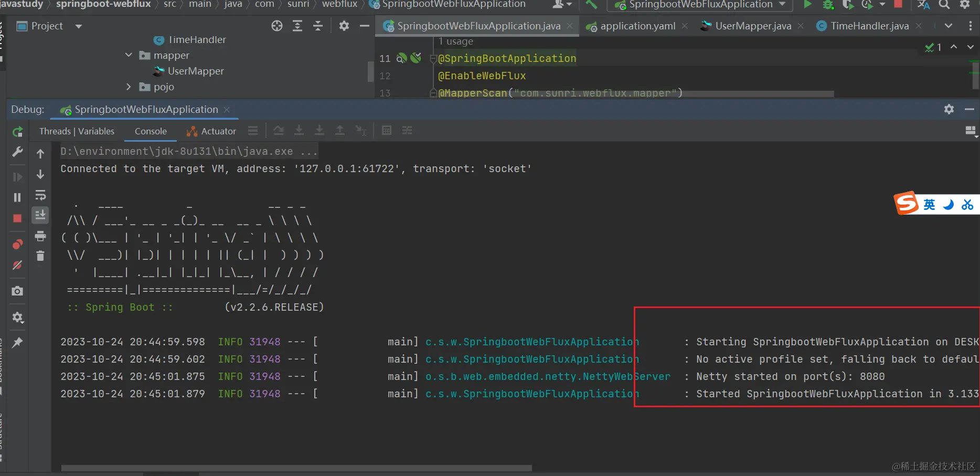Run with coverage from the top toolbar
980x476 pixels.
pos(848,4)
